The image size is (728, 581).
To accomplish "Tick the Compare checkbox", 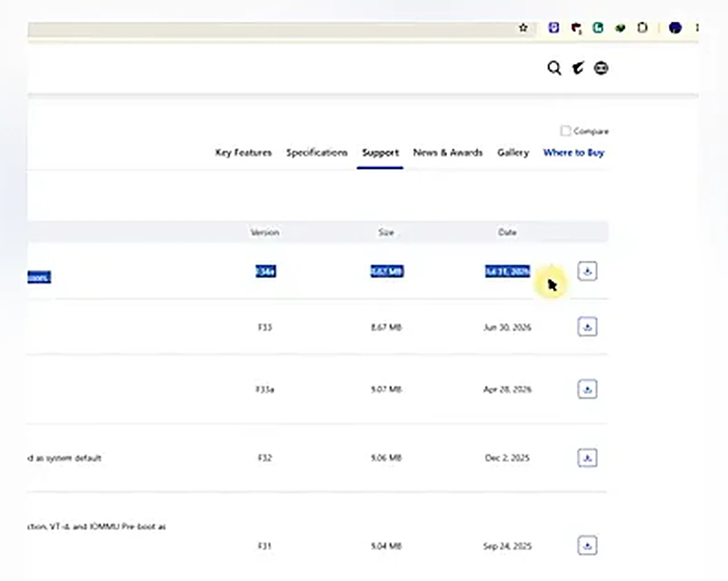I will [x=565, y=131].
